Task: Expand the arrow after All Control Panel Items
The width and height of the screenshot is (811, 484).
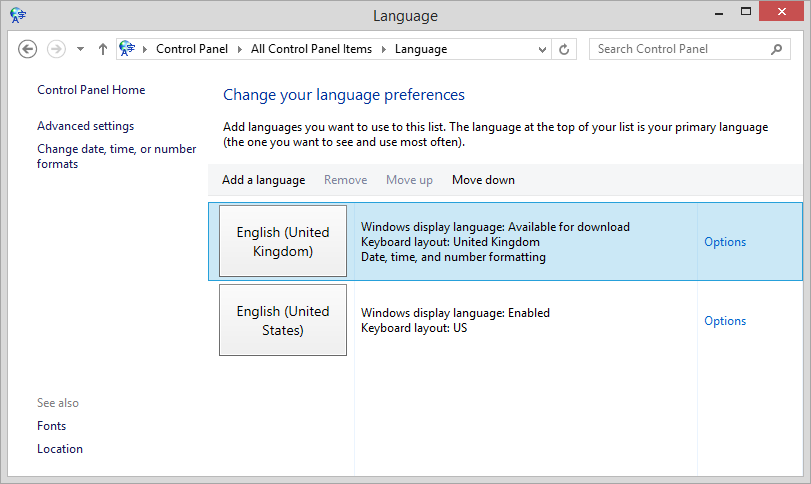Action: [384, 49]
